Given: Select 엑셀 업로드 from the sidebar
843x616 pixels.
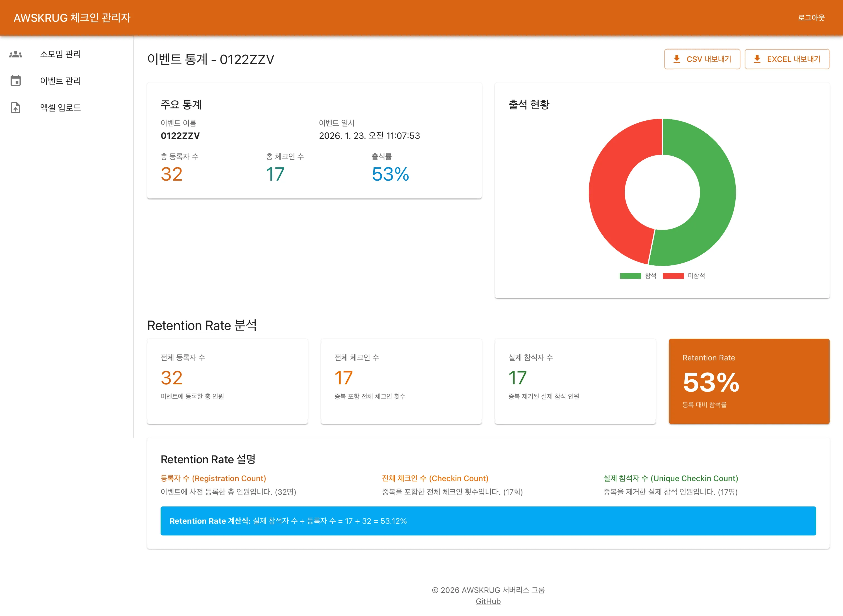Looking at the screenshot, I should 61,107.
